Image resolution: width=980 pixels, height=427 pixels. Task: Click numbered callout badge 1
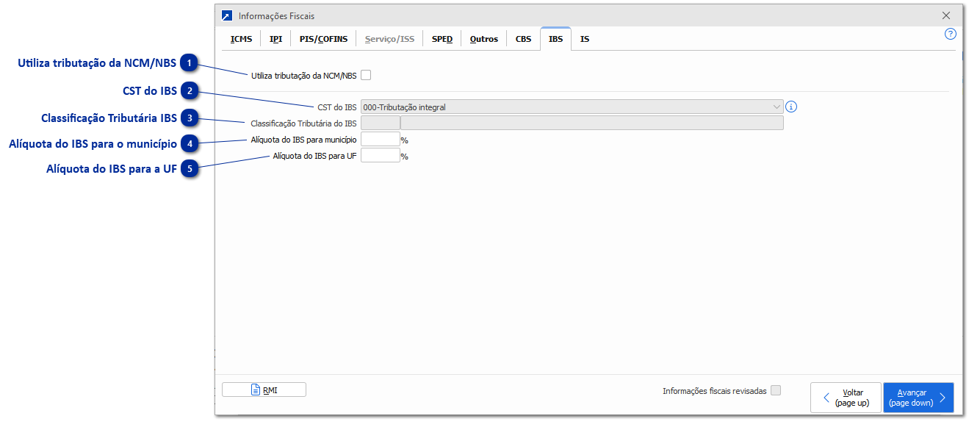tap(190, 64)
